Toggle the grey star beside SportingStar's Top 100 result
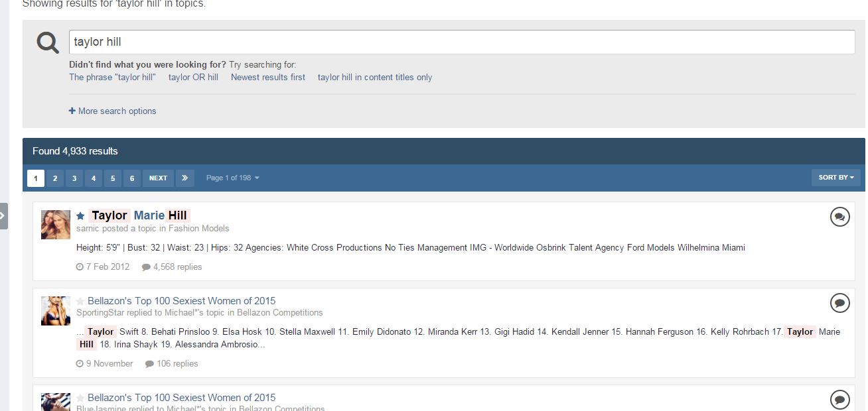The width and height of the screenshot is (868, 411). (80, 302)
